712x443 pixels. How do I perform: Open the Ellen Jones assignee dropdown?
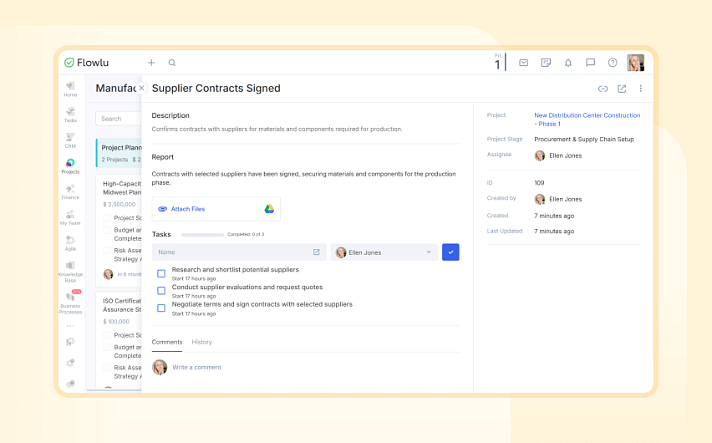pyautogui.click(x=384, y=252)
